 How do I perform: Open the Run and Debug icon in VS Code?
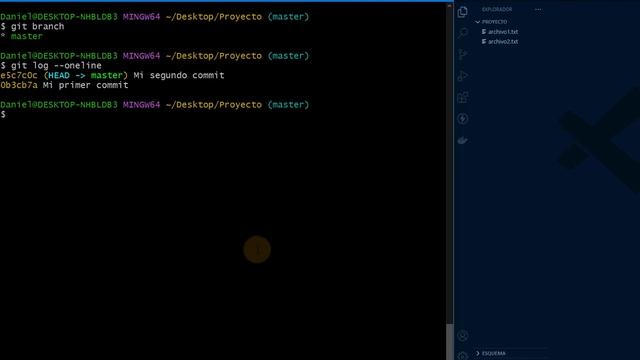462,76
